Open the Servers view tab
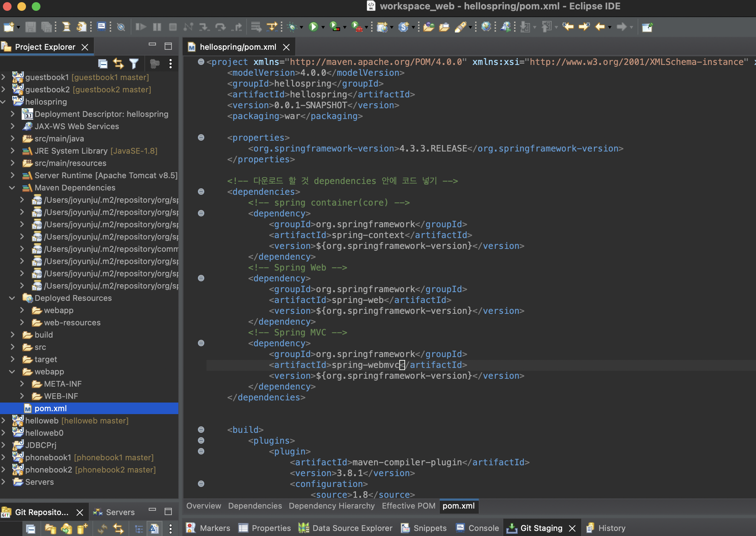The image size is (756, 536). (113, 512)
